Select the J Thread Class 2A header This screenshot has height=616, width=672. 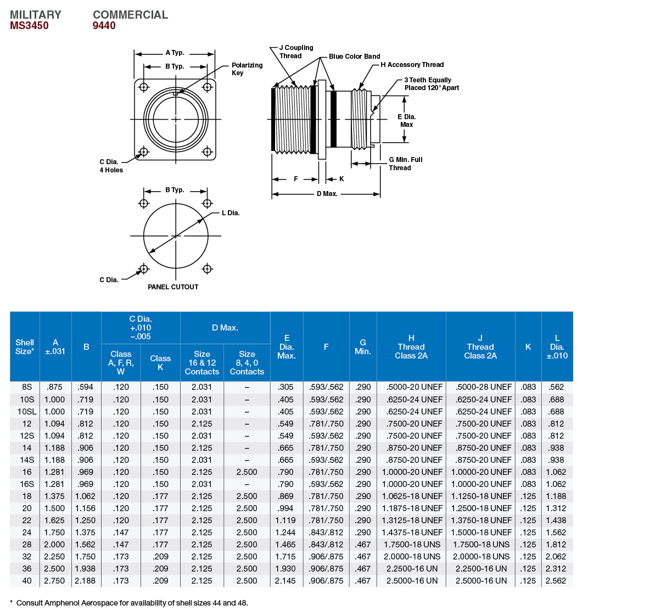480,346
